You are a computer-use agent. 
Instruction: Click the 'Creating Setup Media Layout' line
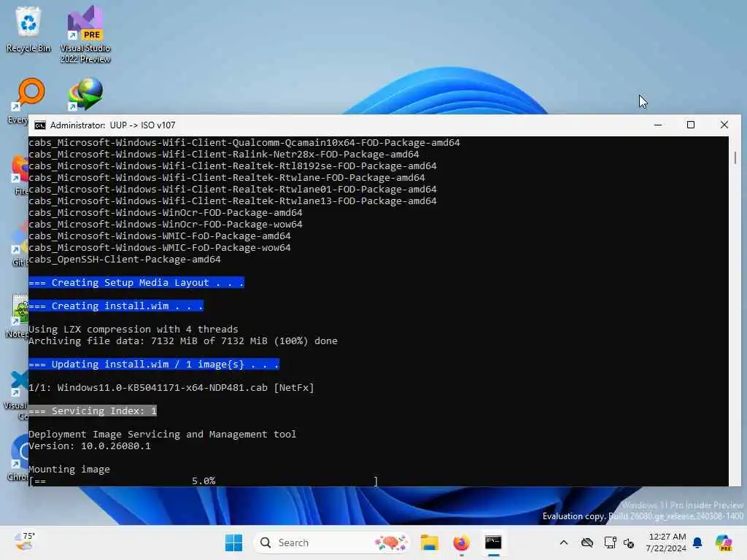(136, 282)
